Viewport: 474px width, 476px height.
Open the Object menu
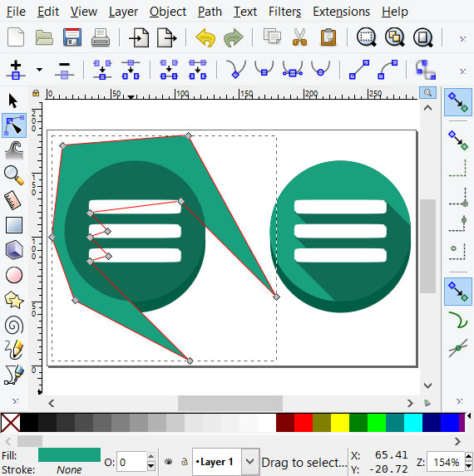click(168, 12)
